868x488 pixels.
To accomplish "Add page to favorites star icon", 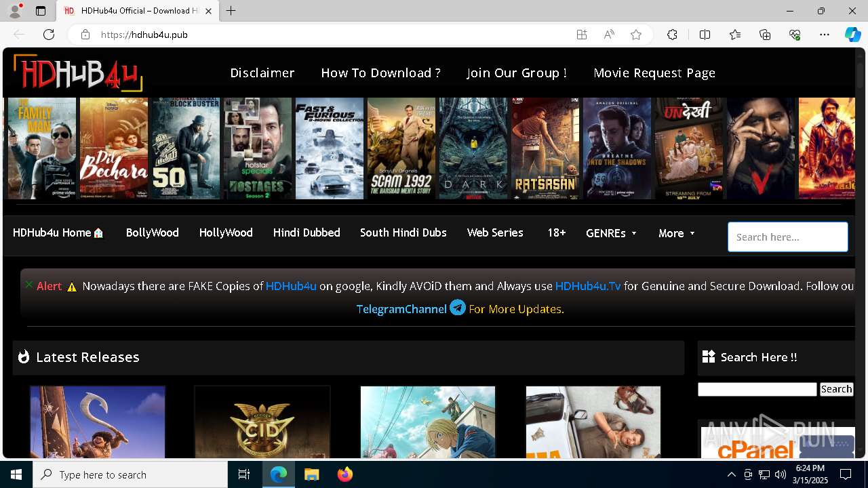I will (x=636, y=35).
